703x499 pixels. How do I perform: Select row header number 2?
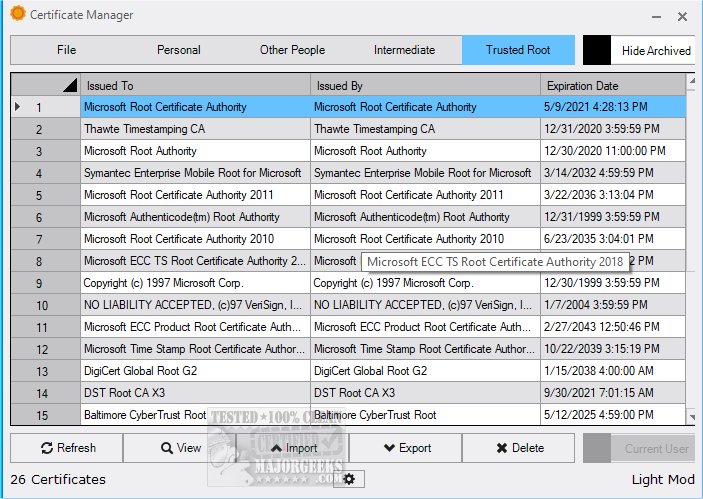pyautogui.click(x=46, y=129)
